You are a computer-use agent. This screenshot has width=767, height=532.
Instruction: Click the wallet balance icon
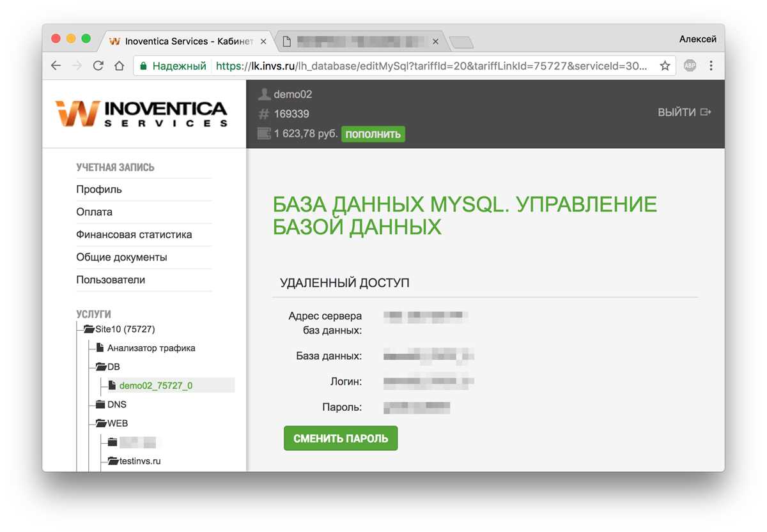click(x=264, y=134)
